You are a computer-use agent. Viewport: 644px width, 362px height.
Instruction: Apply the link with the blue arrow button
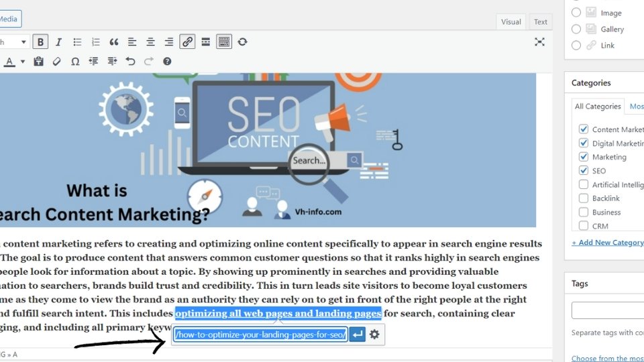click(358, 335)
